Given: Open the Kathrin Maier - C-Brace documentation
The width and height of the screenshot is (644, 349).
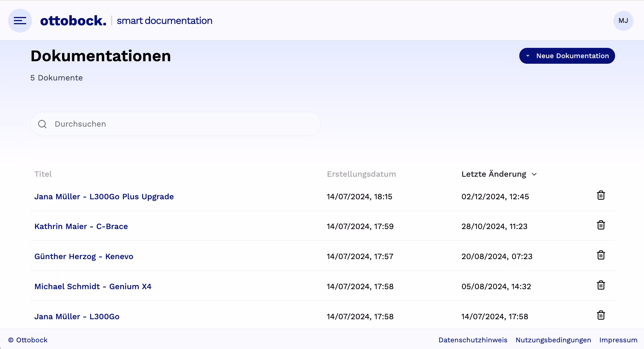Looking at the screenshot, I should pyautogui.click(x=81, y=226).
